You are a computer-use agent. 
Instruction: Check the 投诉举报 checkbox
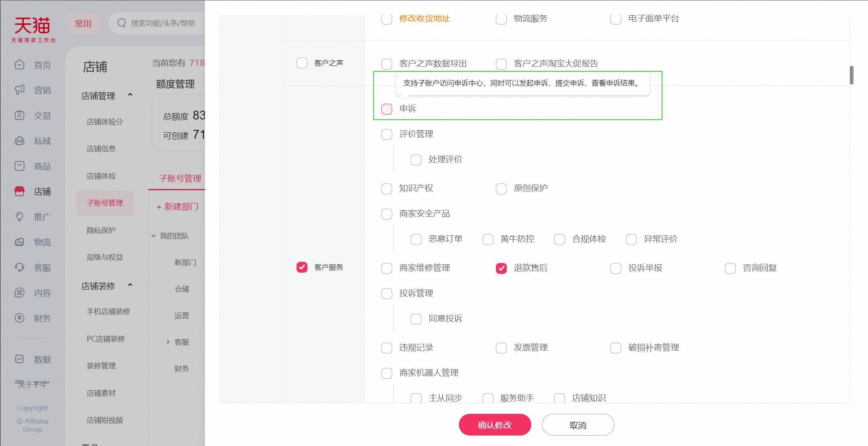[616, 268]
